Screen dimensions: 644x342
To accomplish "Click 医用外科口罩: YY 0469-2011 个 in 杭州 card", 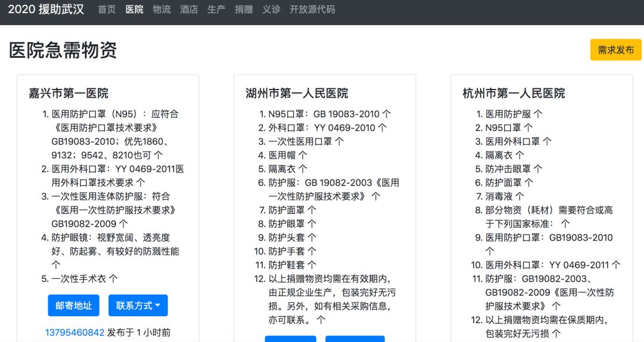I will [553, 265].
